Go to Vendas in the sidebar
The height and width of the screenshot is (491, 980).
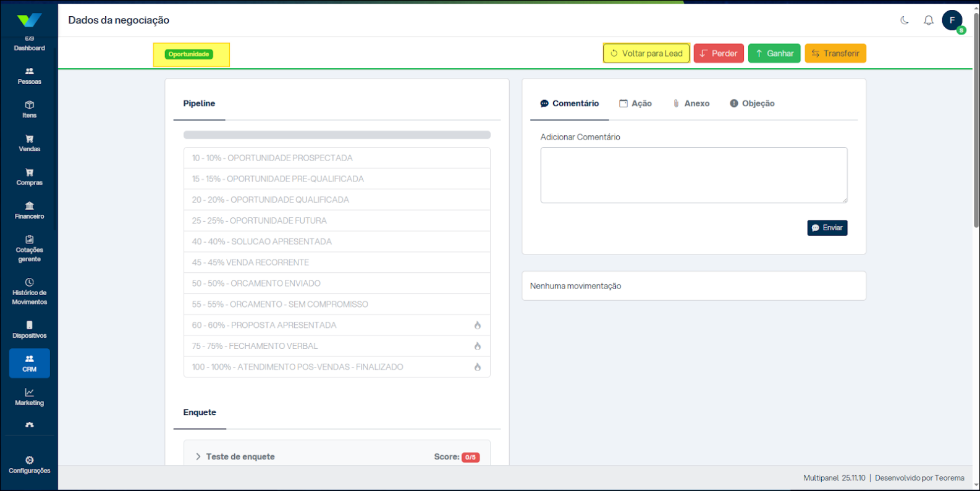click(29, 143)
